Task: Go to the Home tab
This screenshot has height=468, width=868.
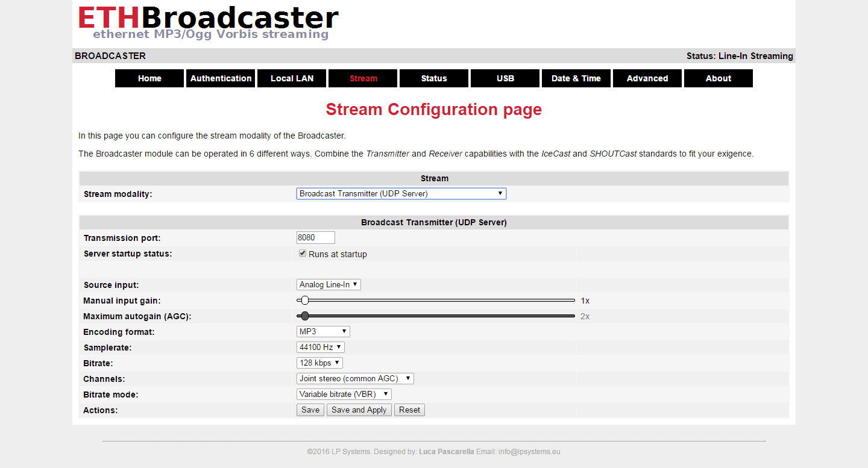Action: coord(149,78)
